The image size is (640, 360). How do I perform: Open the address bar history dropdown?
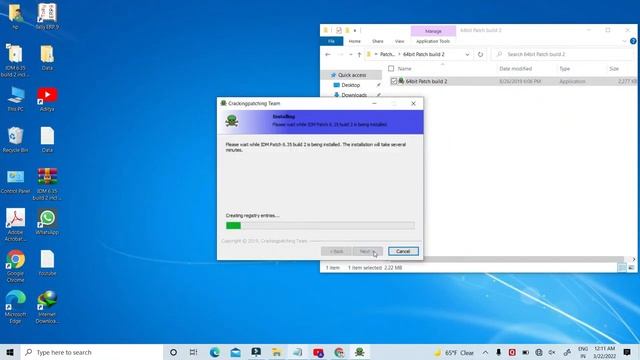[467, 54]
